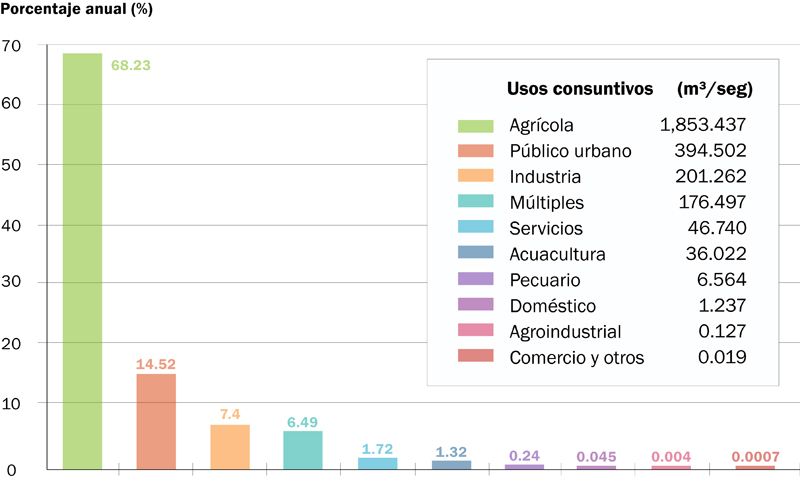Select the Servicios legend color swatch
Image resolution: width=800 pixels, height=481 pixels.
tap(477, 229)
